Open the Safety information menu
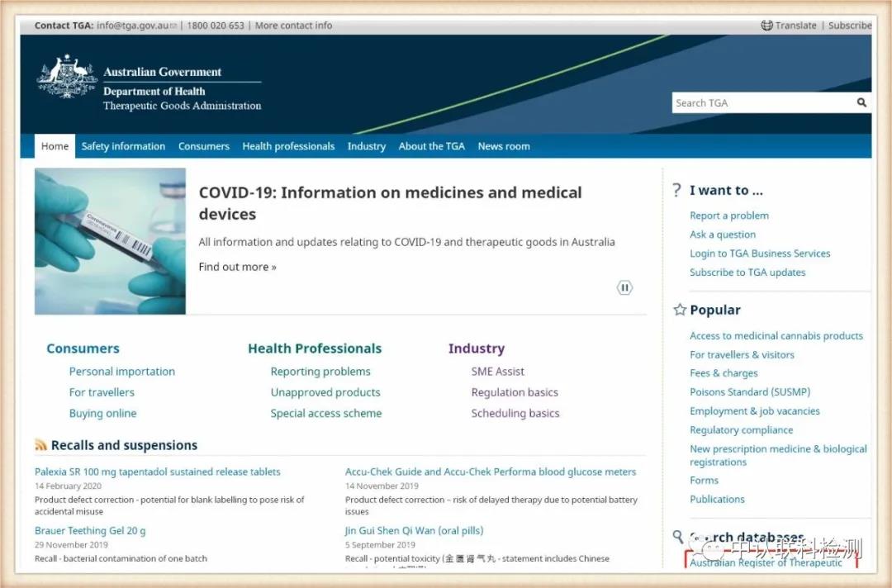The width and height of the screenshot is (892, 588). coord(123,146)
